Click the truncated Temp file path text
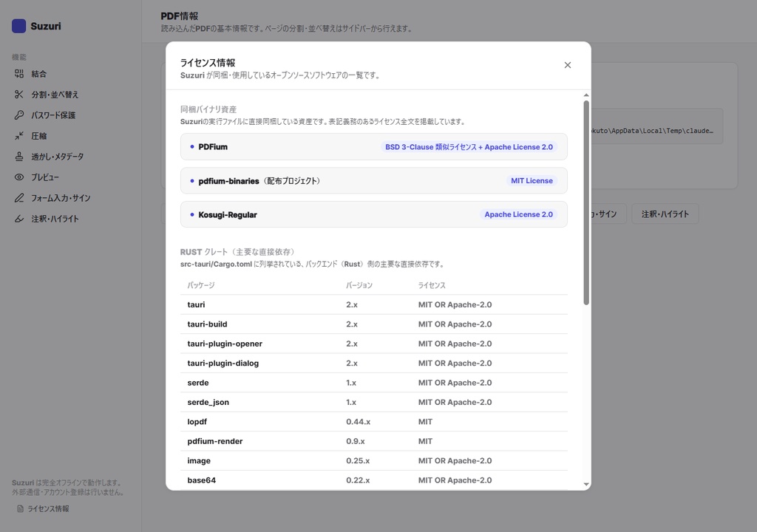 point(652,131)
